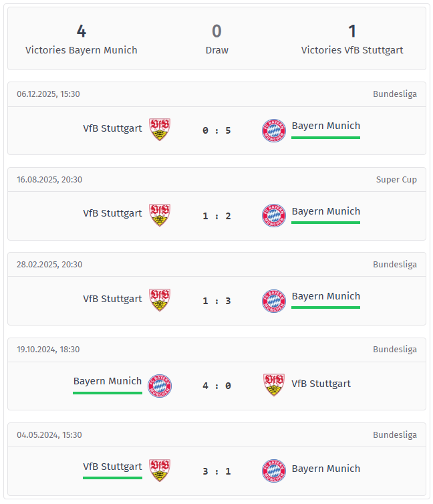Image resolution: width=433 pixels, height=504 pixels.
Task: Open the 0 : 5 match result
Action: [x=216, y=130]
